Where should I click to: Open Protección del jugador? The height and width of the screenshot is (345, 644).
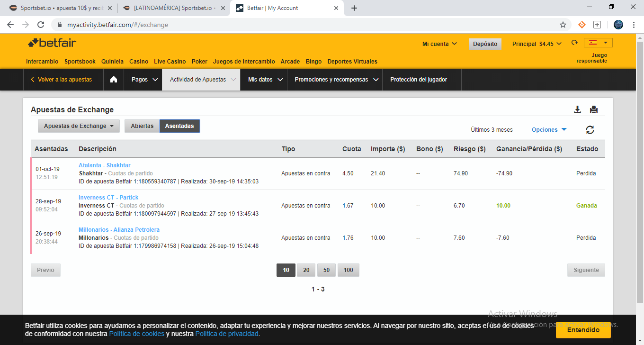[419, 80]
